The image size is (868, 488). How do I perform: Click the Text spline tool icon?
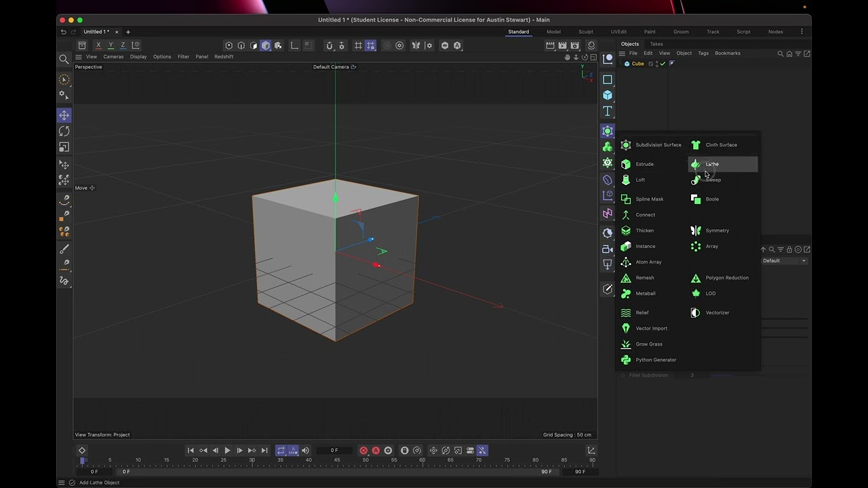coord(608,111)
